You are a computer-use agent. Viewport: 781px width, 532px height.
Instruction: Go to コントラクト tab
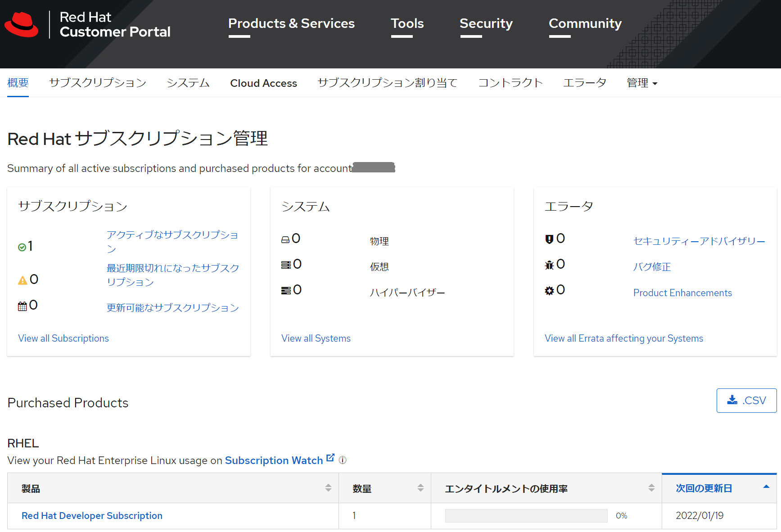pyautogui.click(x=510, y=83)
